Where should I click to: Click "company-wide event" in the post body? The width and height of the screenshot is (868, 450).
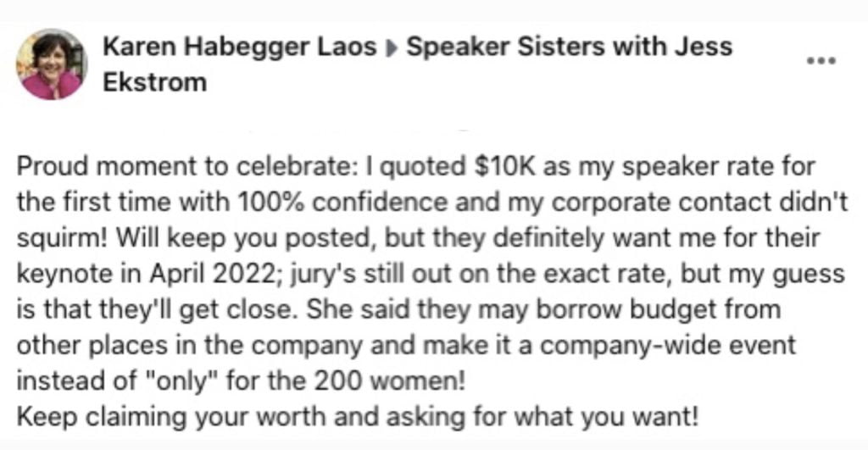click(668, 346)
